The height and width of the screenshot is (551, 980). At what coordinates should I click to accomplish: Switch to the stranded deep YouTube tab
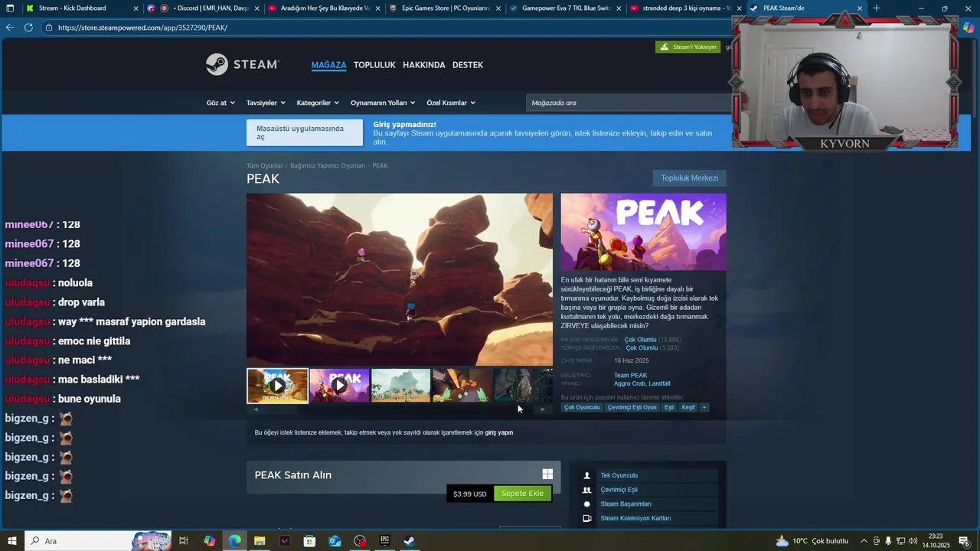click(x=686, y=8)
